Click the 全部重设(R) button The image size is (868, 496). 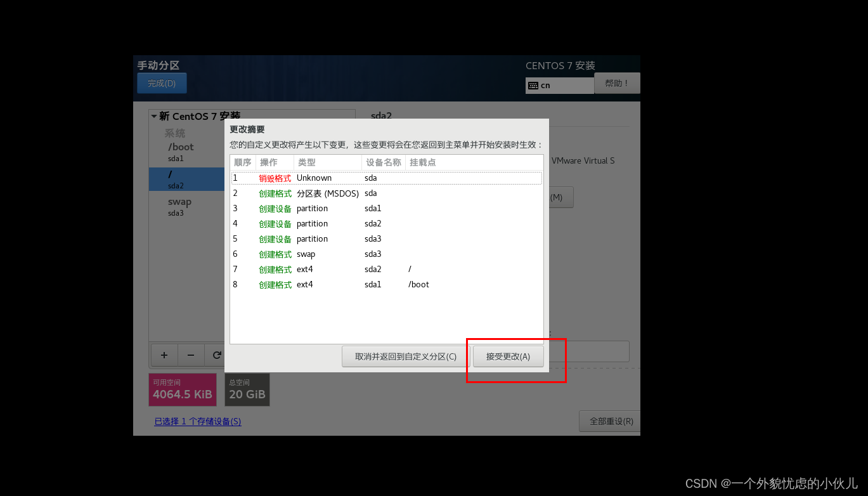point(611,421)
